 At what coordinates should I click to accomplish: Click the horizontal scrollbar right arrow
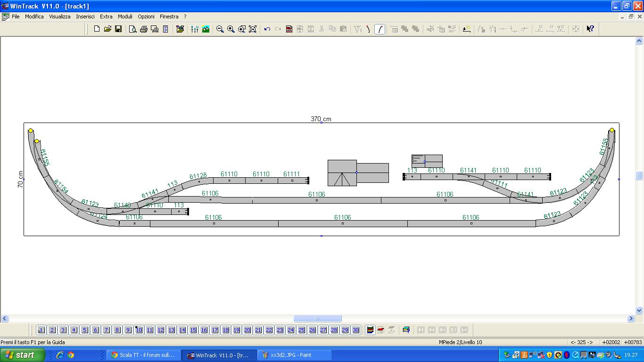click(x=631, y=319)
